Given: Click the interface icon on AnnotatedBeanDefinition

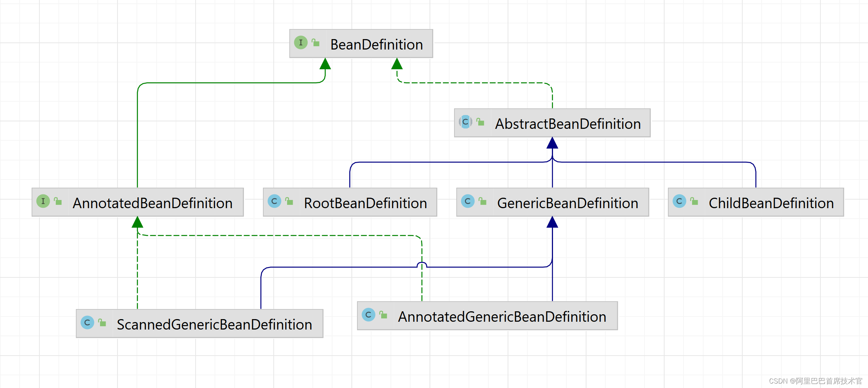Looking at the screenshot, I should point(43,202).
